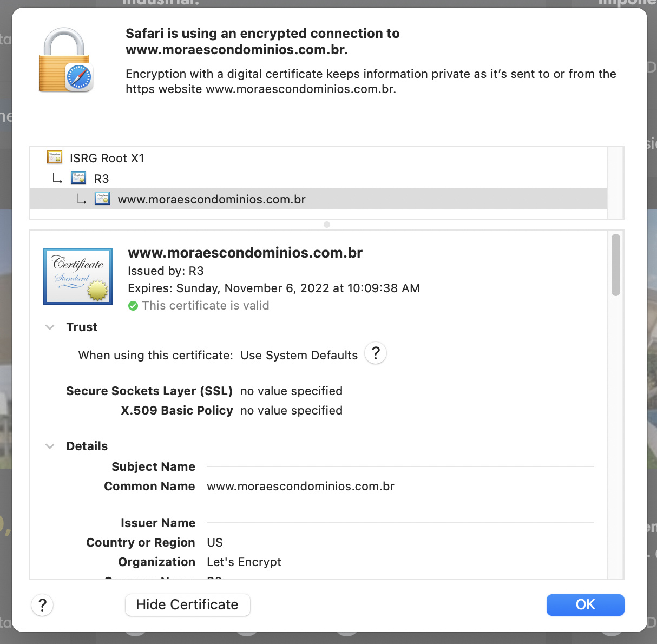
Task: Click the split pane divider handle dot
Action: pyautogui.click(x=327, y=225)
